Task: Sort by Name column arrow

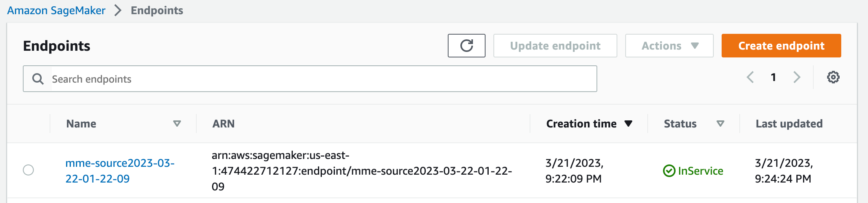Action: (x=177, y=124)
